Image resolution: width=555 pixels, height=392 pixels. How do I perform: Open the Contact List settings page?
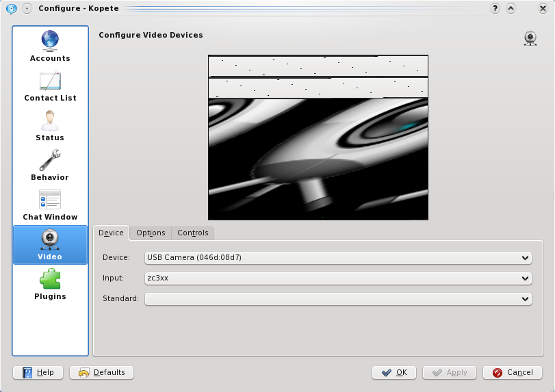pyautogui.click(x=50, y=87)
